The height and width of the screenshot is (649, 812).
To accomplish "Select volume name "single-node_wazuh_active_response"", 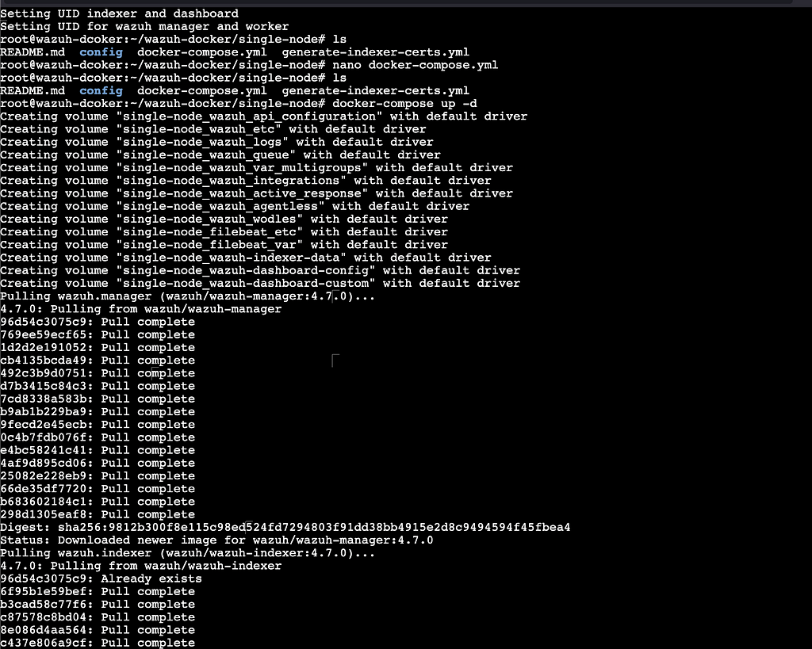I will coord(243,193).
